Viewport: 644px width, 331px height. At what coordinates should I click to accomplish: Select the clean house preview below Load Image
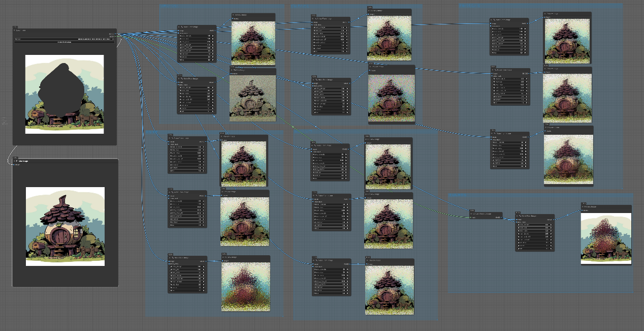(x=65, y=226)
